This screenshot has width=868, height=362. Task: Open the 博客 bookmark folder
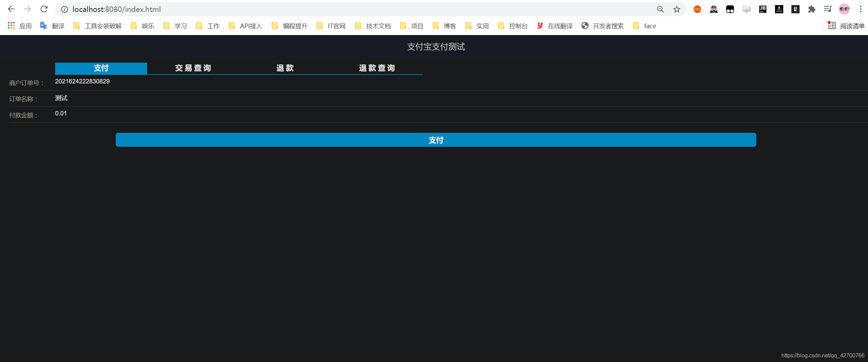(444, 26)
